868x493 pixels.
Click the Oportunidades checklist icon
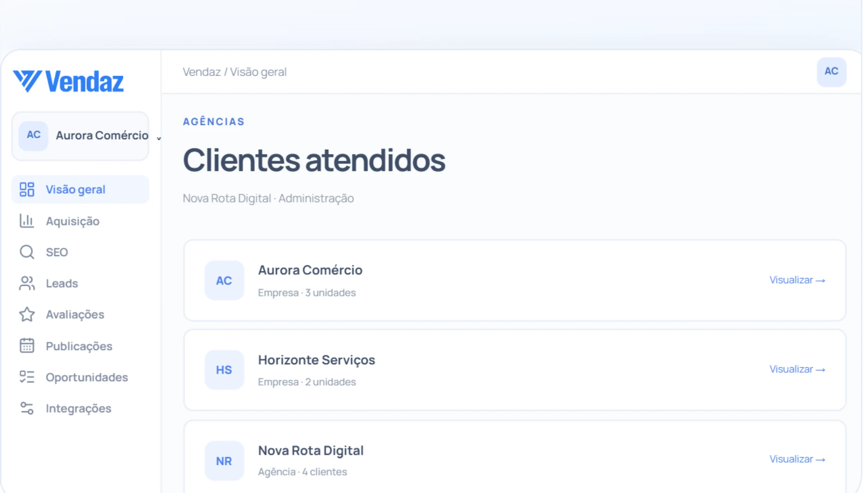point(27,377)
